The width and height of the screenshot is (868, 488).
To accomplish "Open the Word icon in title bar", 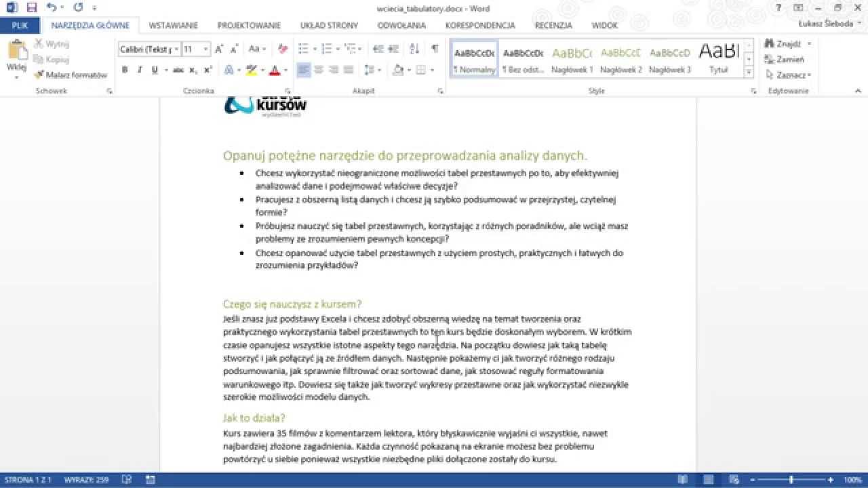I will (x=12, y=7).
